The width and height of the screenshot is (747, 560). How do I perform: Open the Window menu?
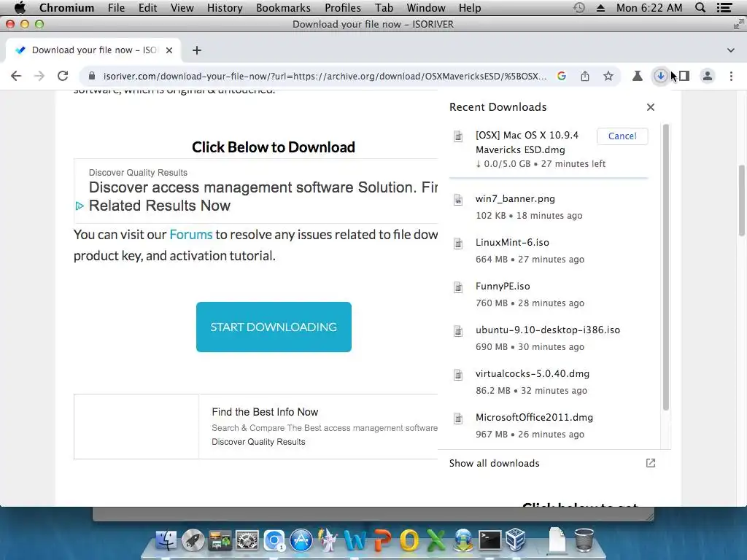[426, 8]
